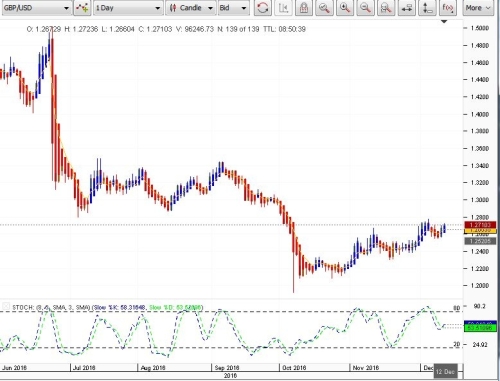This screenshot has height=381, width=500.
Task: Close the STOCH indicator with its X box
Action: (6, 307)
